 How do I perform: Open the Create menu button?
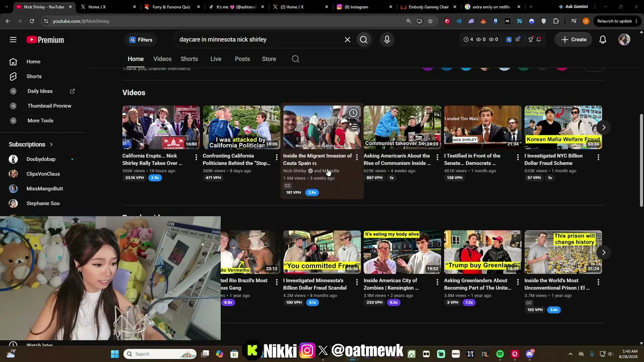click(x=574, y=40)
